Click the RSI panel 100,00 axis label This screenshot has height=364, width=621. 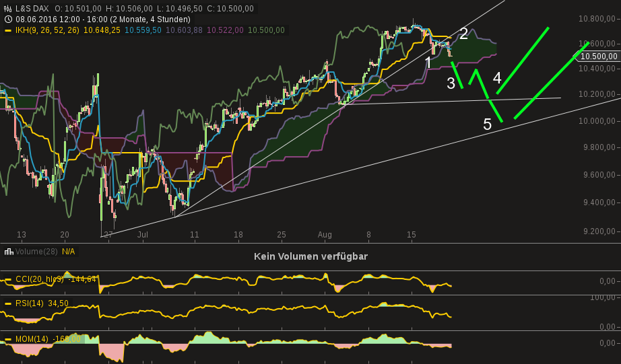coord(603,298)
